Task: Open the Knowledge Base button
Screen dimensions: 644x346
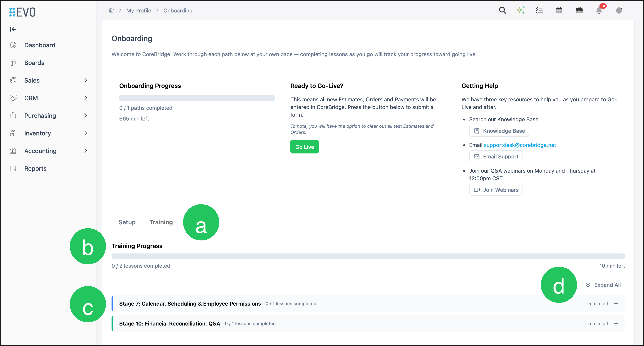Action: click(x=499, y=131)
